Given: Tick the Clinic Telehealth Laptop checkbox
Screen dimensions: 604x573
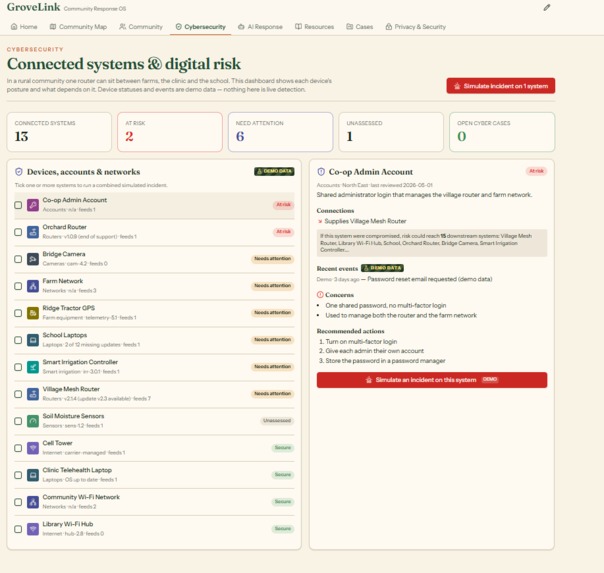Looking at the screenshot, I should [x=18, y=475].
